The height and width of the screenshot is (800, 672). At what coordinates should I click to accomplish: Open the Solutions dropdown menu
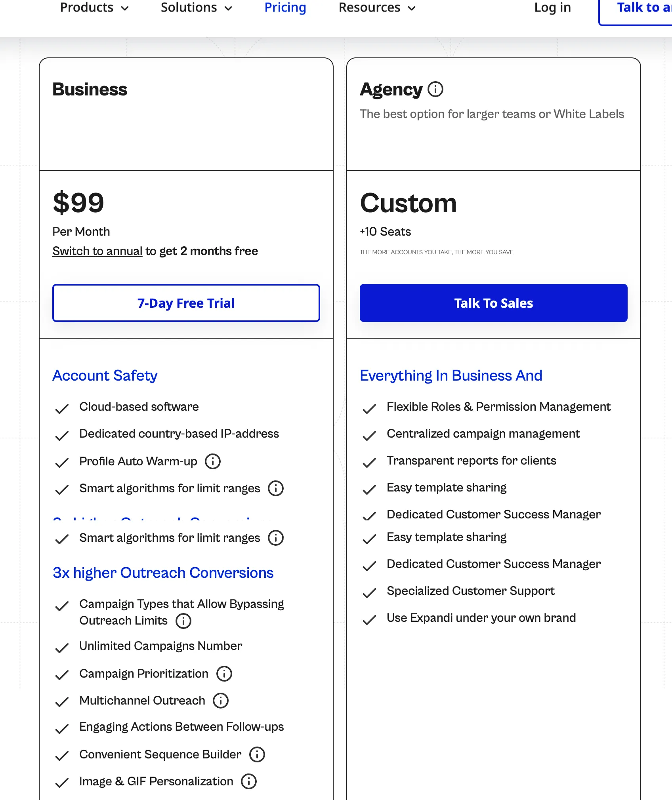pos(196,8)
